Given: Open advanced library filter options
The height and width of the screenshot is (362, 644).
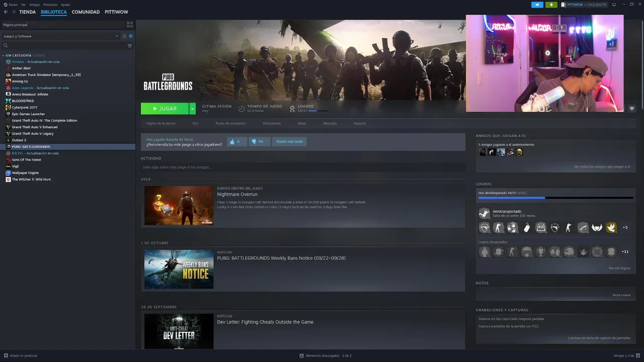Looking at the screenshot, I should point(130,46).
